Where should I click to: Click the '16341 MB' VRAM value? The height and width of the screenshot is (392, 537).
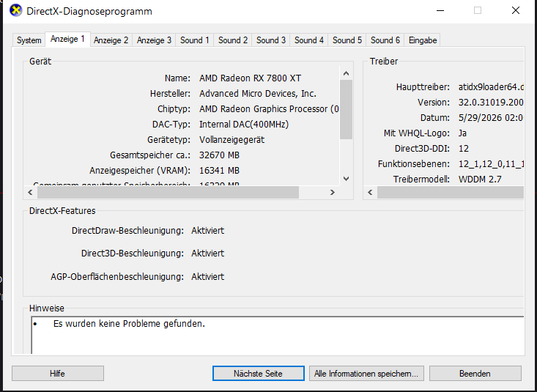(x=219, y=171)
